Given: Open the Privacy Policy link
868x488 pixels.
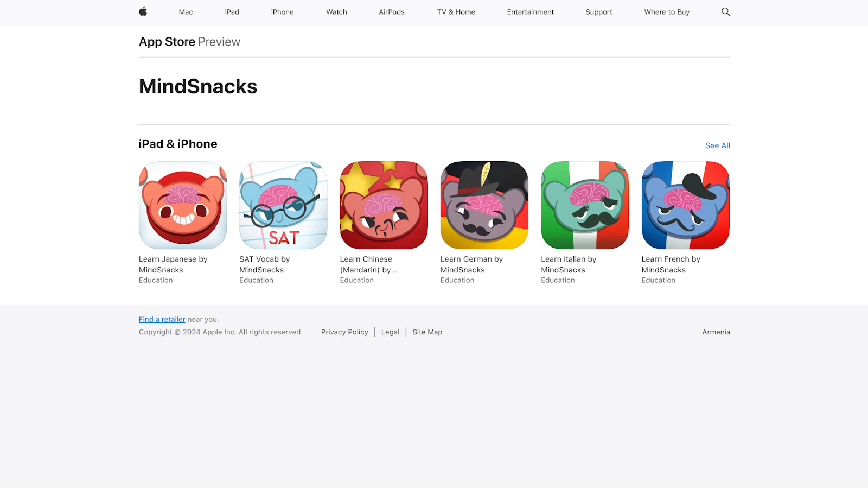Looking at the screenshot, I should [x=344, y=332].
